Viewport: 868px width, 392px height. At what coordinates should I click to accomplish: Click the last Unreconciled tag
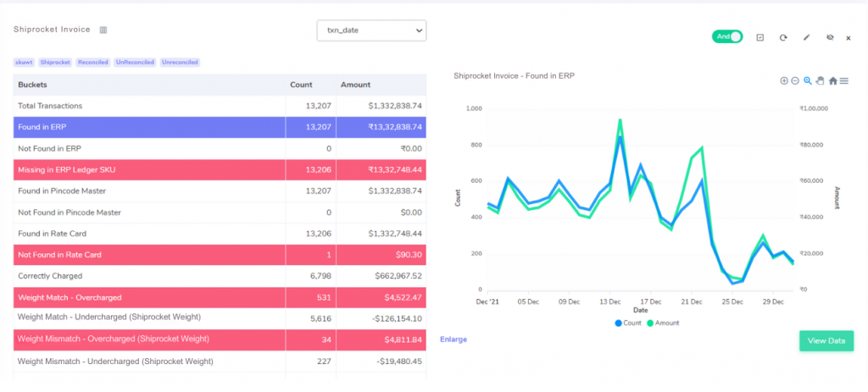pyautogui.click(x=180, y=63)
